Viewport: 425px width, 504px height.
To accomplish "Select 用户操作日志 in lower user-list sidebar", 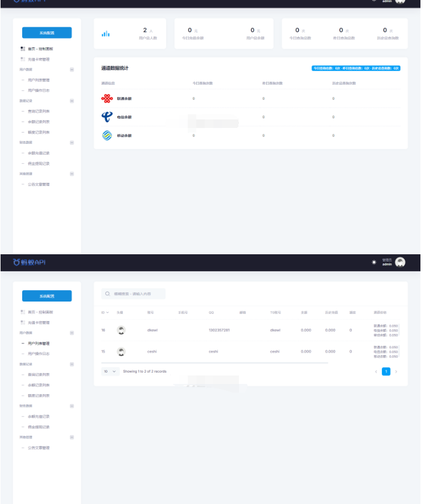I will (39, 354).
